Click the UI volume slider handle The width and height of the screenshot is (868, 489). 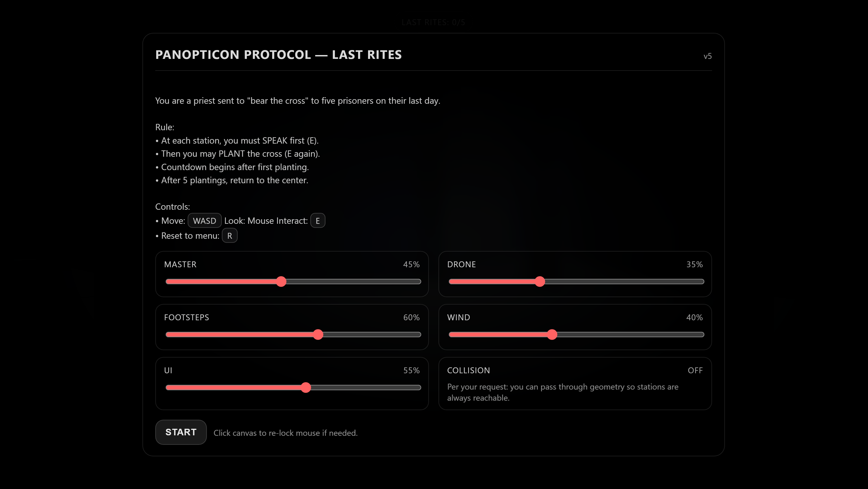(306, 388)
